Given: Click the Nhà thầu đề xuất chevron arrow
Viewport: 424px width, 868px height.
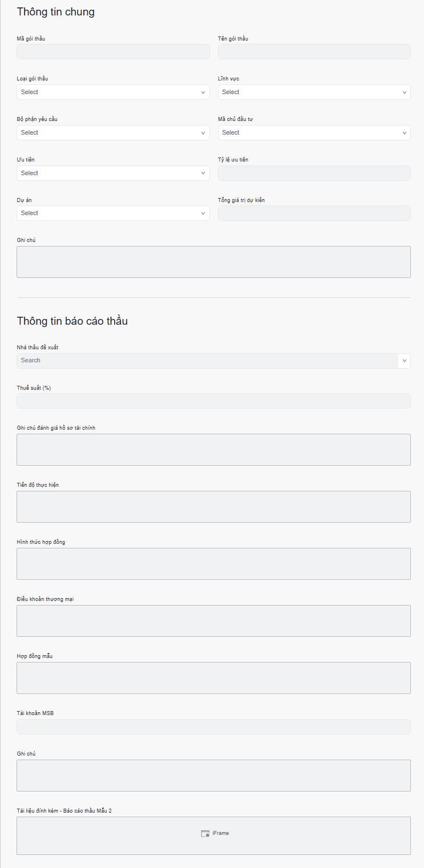Looking at the screenshot, I should click(405, 361).
